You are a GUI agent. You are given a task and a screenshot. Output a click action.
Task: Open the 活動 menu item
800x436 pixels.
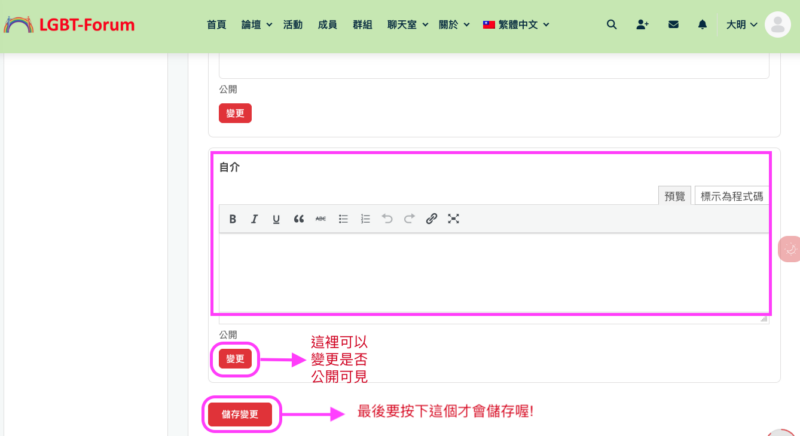click(x=293, y=24)
